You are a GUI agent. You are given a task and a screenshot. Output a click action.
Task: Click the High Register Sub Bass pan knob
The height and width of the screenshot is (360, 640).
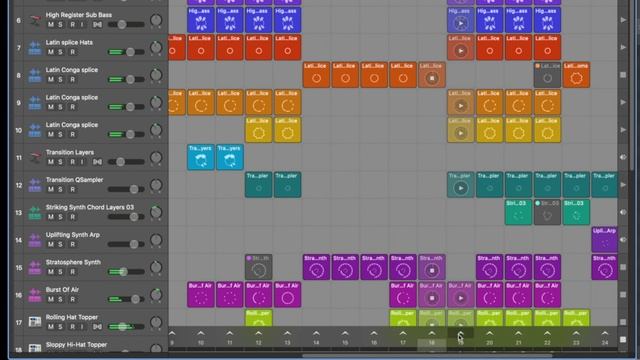tap(156, 20)
